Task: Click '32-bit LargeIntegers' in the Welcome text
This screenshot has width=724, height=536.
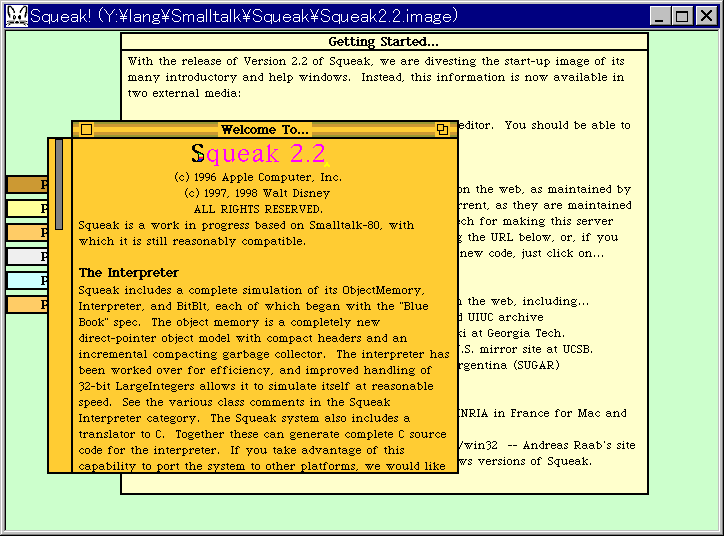Action: tap(137, 386)
